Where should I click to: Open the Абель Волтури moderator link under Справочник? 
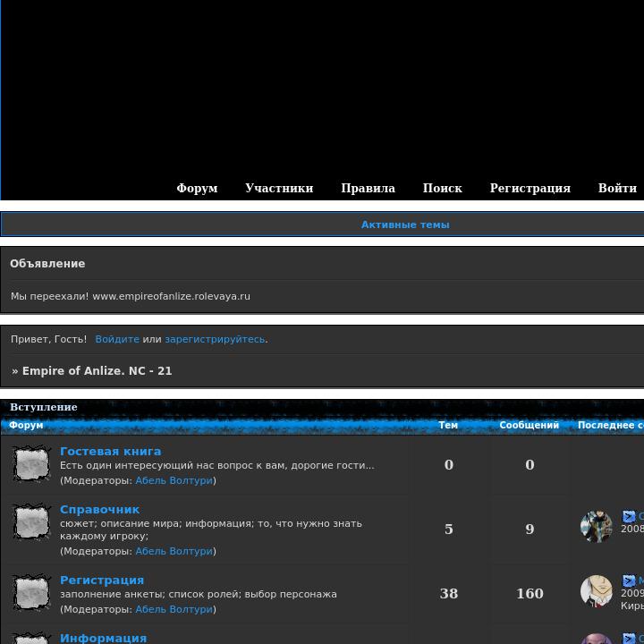(x=174, y=551)
